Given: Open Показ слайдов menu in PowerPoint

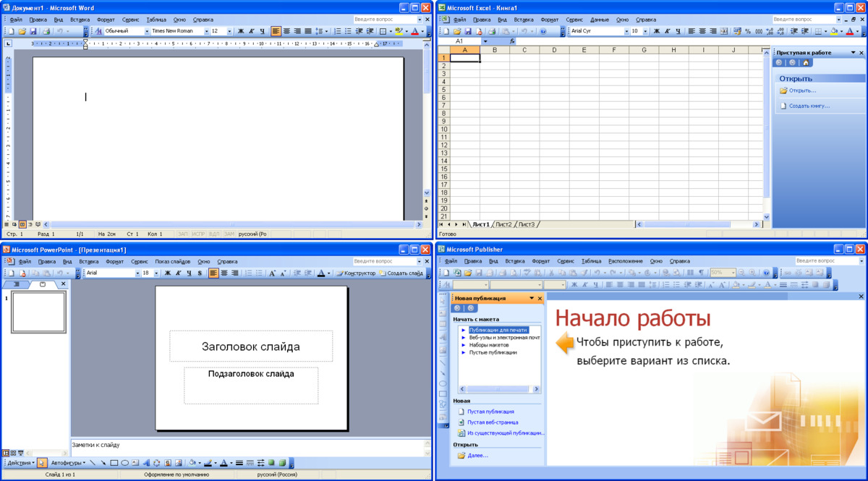Looking at the screenshot, I should [173, 261].
